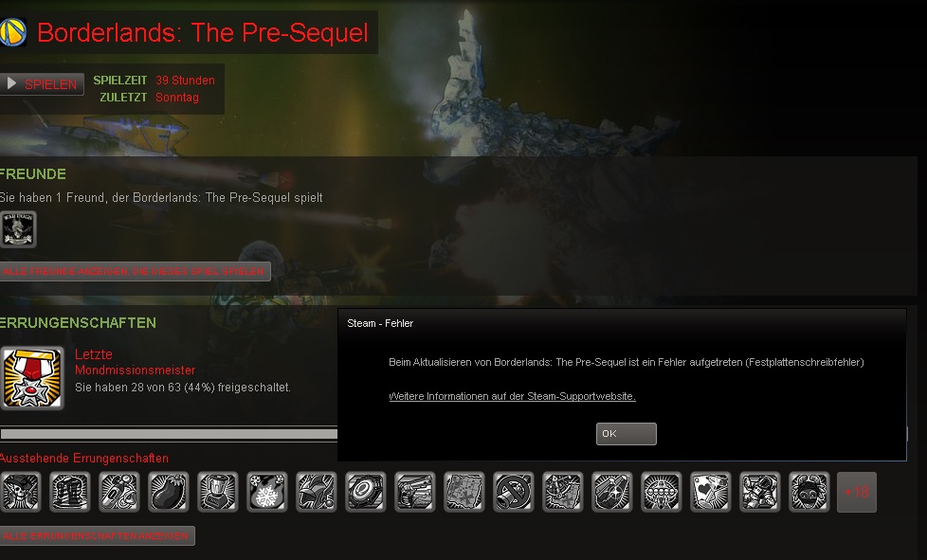Select the astronaut achievement icon

point(759,492)
